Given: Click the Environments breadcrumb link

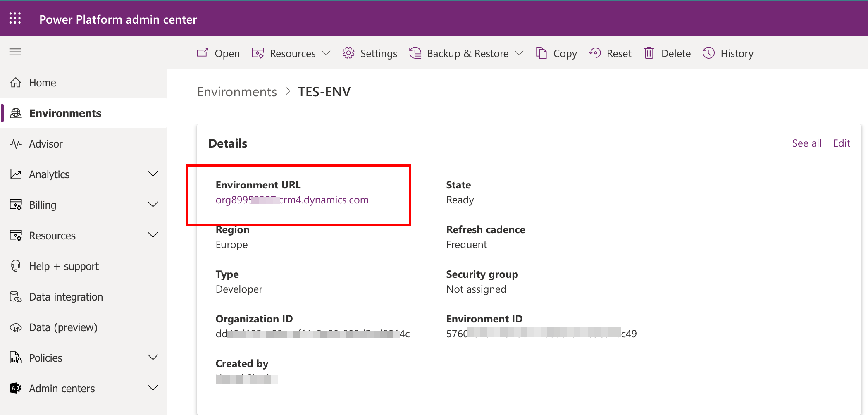Looking at the screenshot, I should [x=237, y=92].
